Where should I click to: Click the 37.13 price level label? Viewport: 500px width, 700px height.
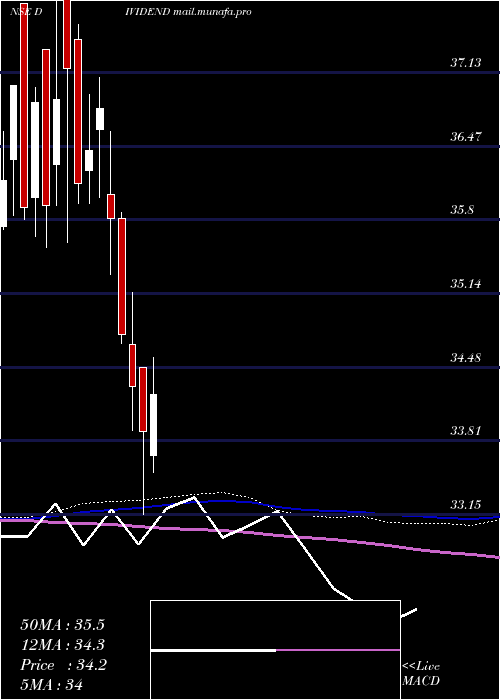(465, 62)
